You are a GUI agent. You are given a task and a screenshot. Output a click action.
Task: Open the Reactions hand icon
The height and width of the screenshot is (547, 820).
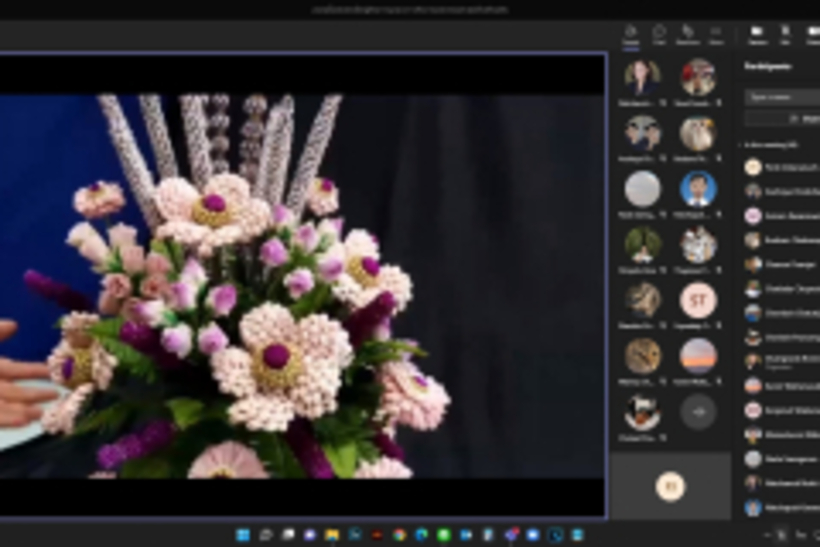click(x=688, y=35)
